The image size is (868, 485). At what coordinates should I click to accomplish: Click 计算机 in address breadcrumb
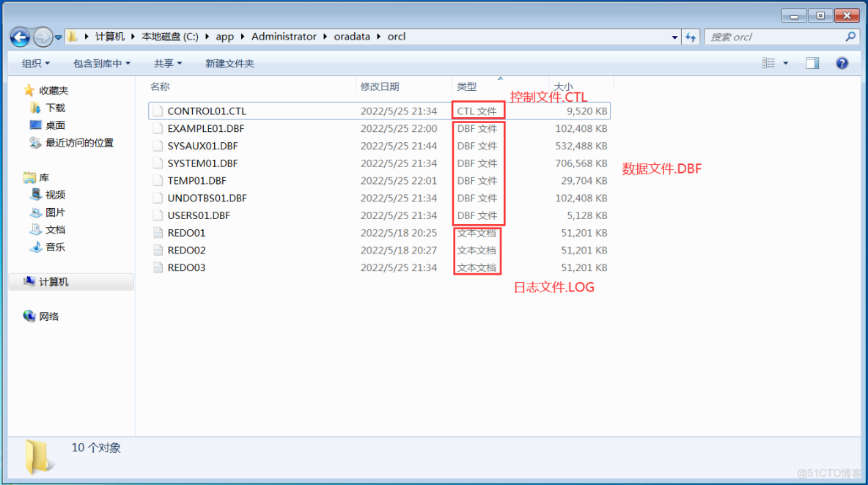pyautogui.click(x=110, y=37)
